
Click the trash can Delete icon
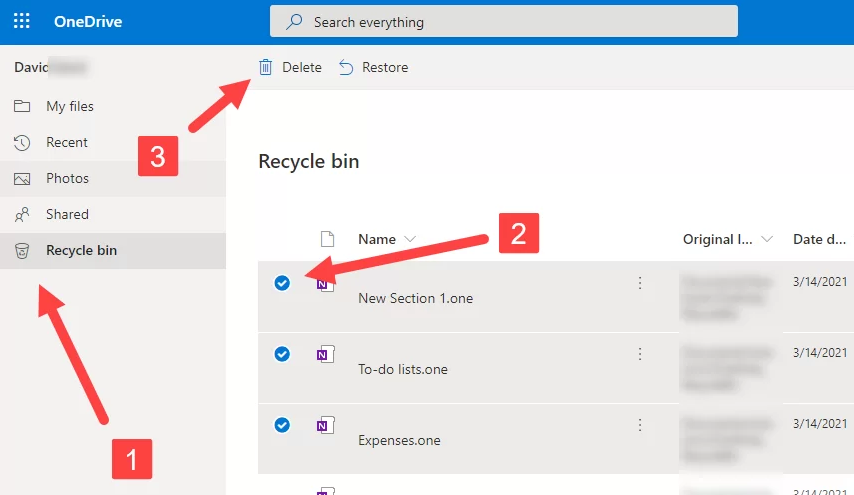click(x=265, y=67)
